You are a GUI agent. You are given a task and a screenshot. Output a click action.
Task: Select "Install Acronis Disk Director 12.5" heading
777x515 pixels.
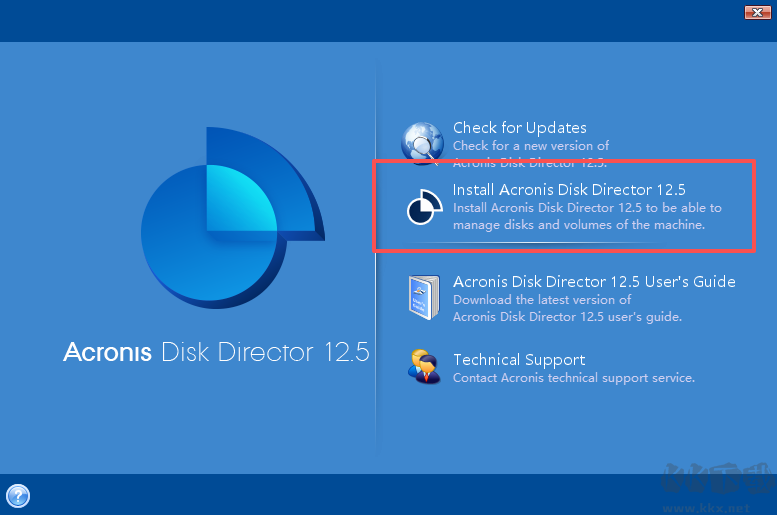[x=569, y=190]
